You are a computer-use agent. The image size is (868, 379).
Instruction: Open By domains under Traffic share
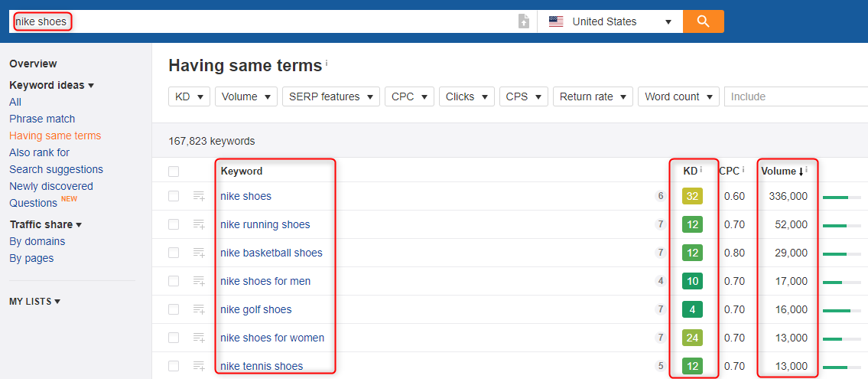pyautogui.click(x=37, y=242)
